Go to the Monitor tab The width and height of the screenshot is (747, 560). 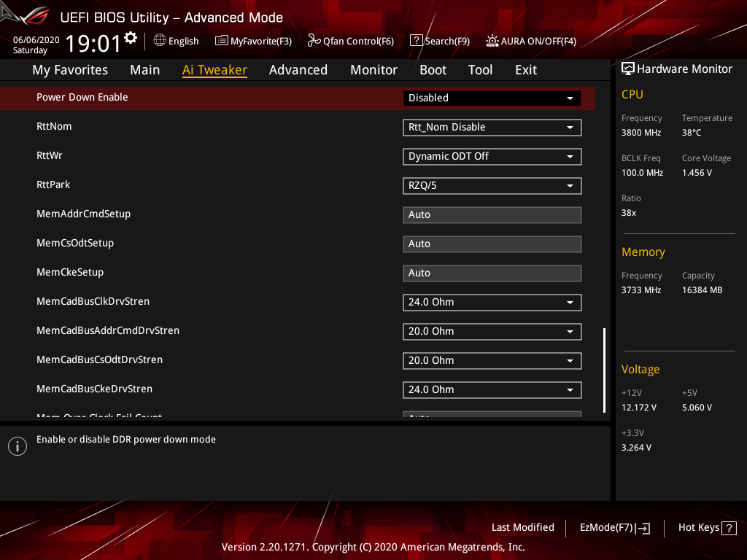click(x=373, y=70)
